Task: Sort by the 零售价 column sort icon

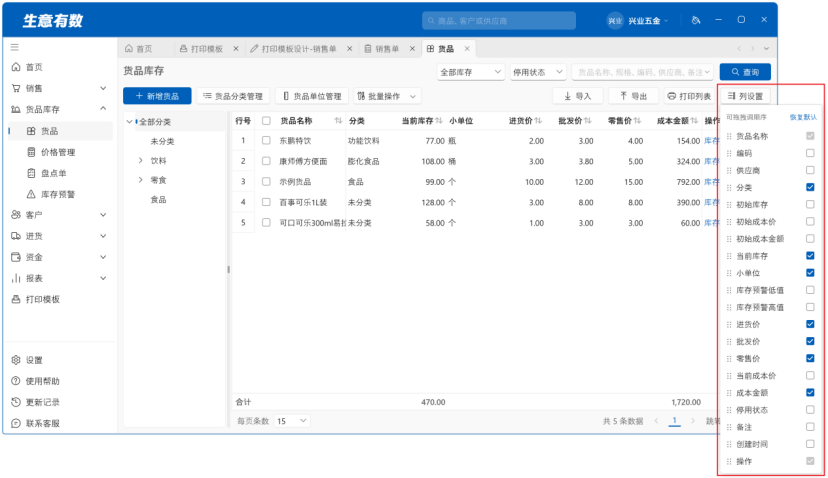Action: click(x=638, y=121)
